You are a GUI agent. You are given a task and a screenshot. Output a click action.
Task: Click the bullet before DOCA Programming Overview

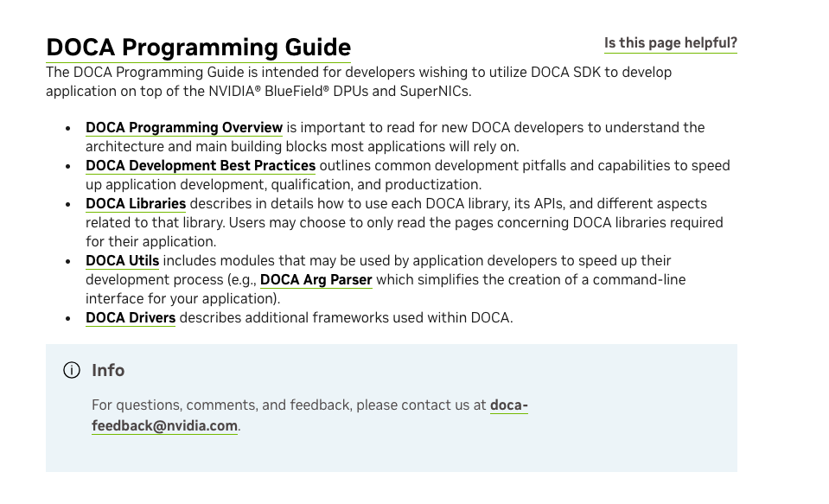pyautogui.click(x=68, y=129)
